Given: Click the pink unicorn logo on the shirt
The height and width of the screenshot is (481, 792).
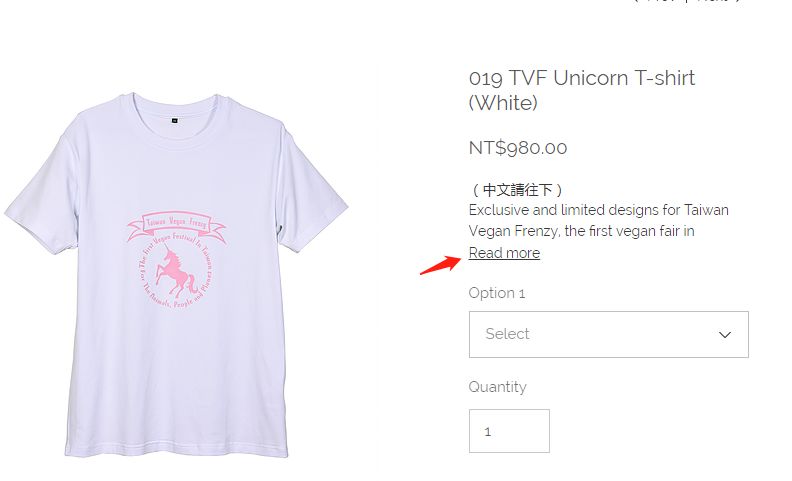Looking at the screenshot, I should 174,274.
